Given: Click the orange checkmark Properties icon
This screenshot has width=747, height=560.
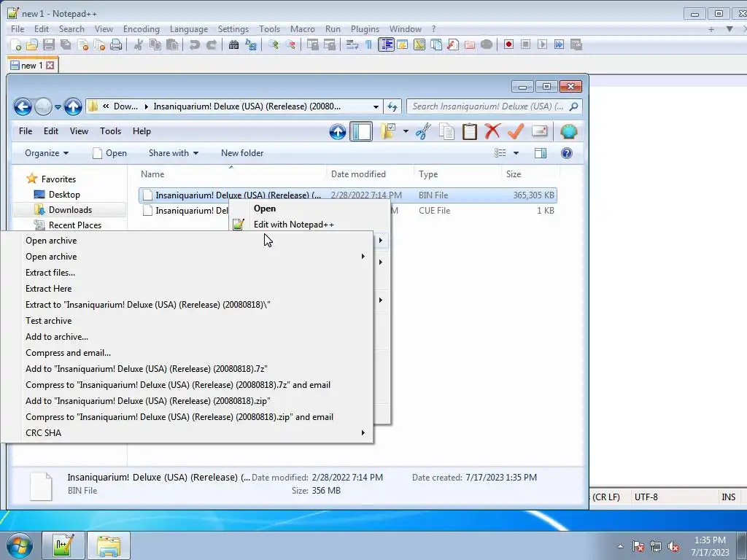Looking at the screenshot, I should pyautogui.click(x=516, y=131).
